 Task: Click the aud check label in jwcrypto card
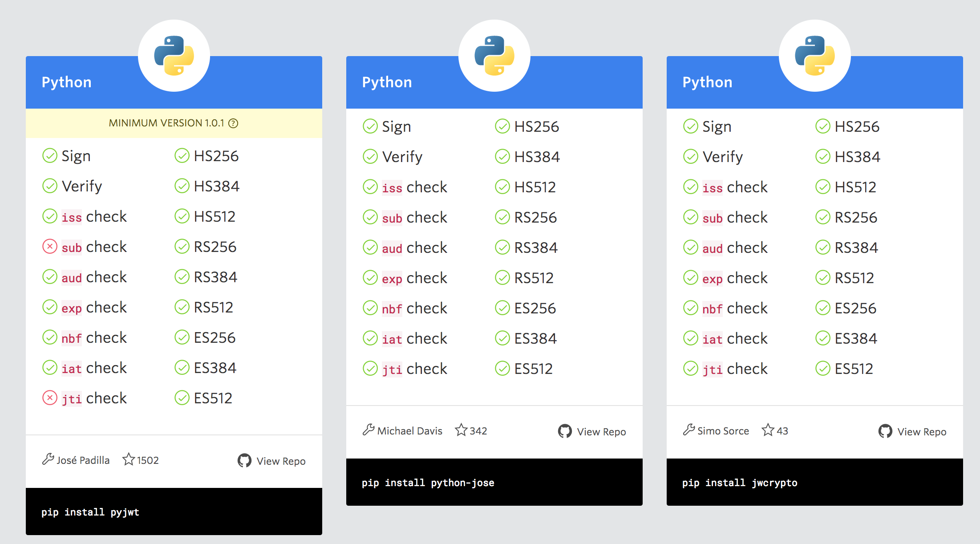tap(735, 248)
